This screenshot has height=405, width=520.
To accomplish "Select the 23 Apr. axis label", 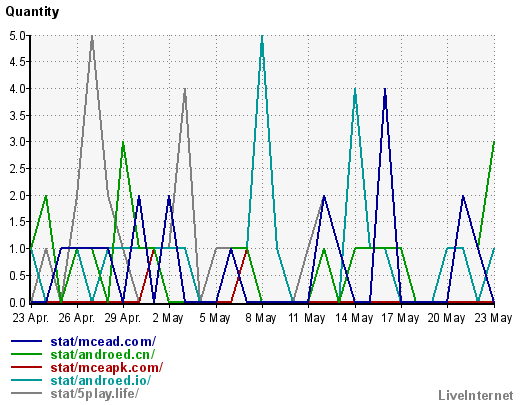I will click(x=31, y=318).
